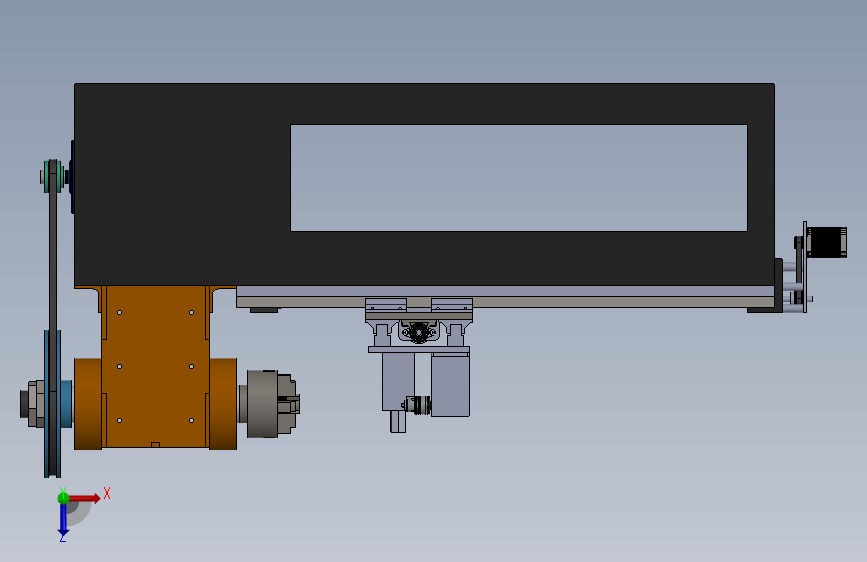Click the green Y axis dot of triad
This screenshot has height=562, width=867.
(63, 498)
